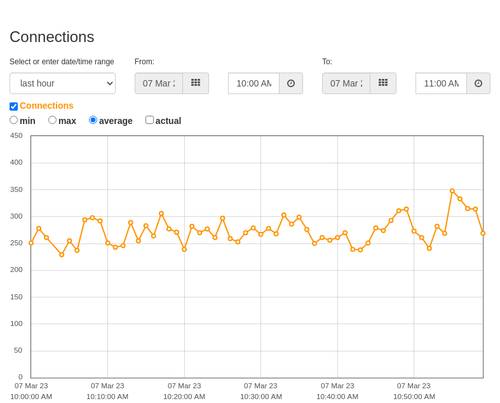The width and height of the screenshot is (500, 403).
Task: Open the To date calendar picker icon
Action: point(383,83)
